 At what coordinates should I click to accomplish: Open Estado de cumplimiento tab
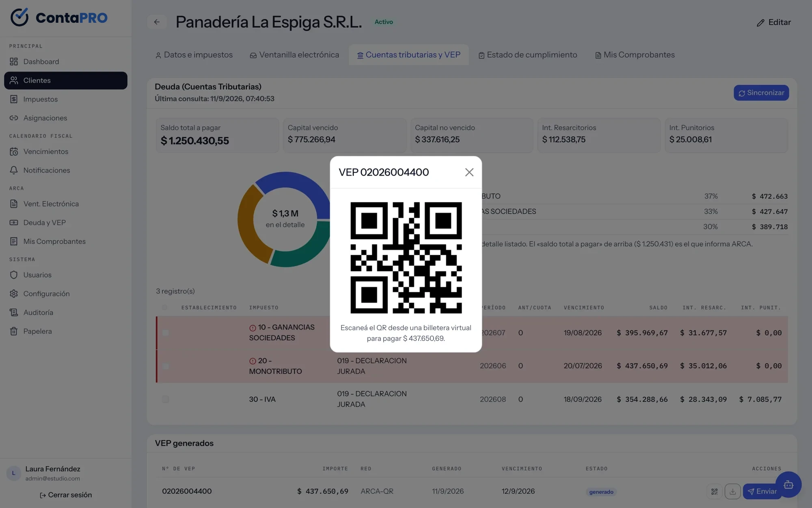[x=527, y=55]
